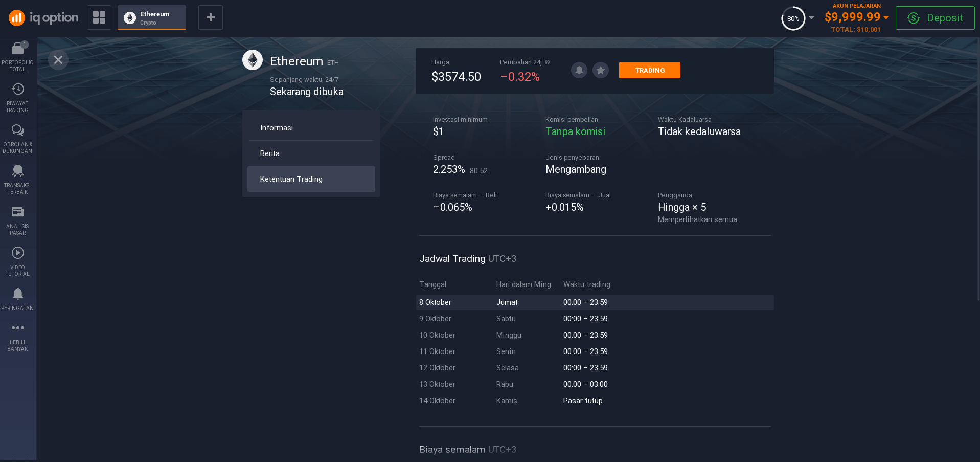Add a new asset tab with plus
The height and width of the screenshot is (462, 980).
tap(211, 17)
